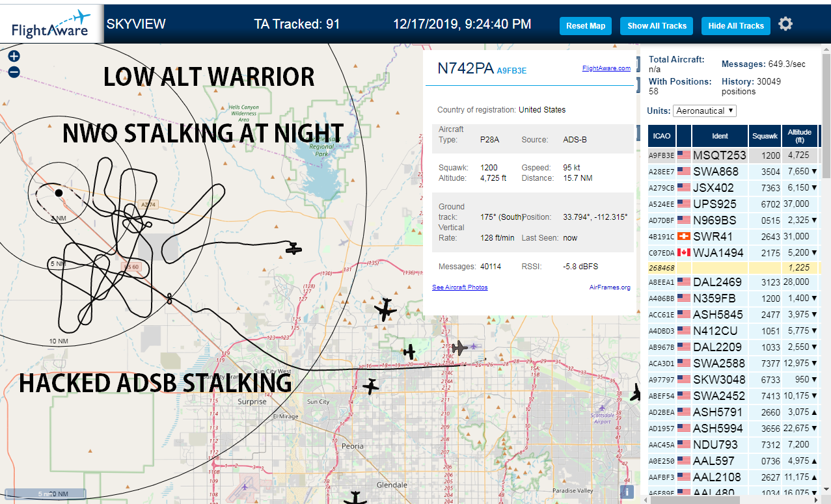Click the FlightAware logo
This screenshot has width=831, height=504.
click(51, 23)
